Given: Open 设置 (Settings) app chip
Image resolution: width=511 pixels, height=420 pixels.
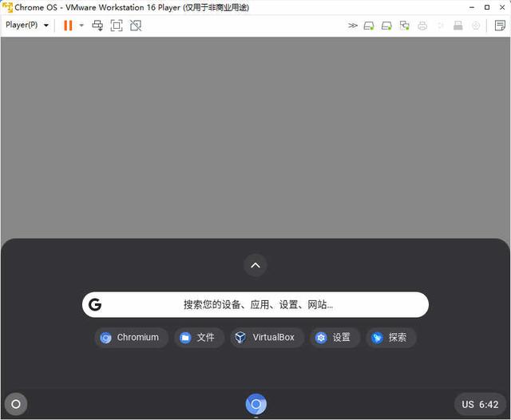Looking at the screenshot, I should click(x=335, y=338).
